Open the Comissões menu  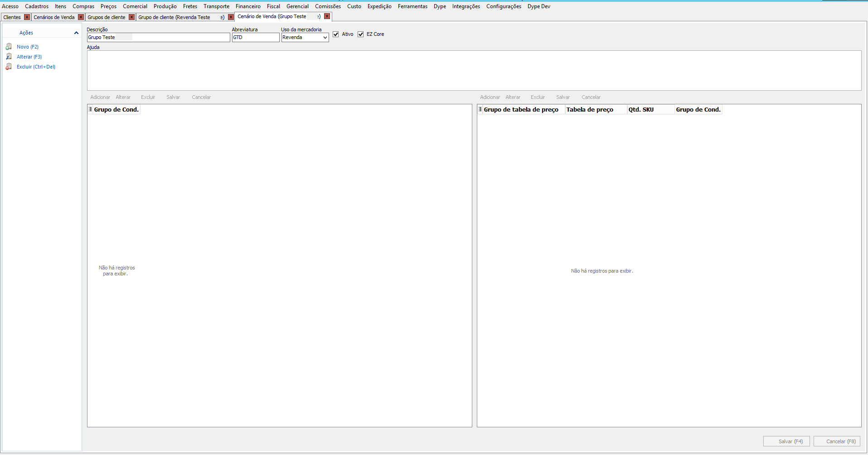tap(328, 6)
